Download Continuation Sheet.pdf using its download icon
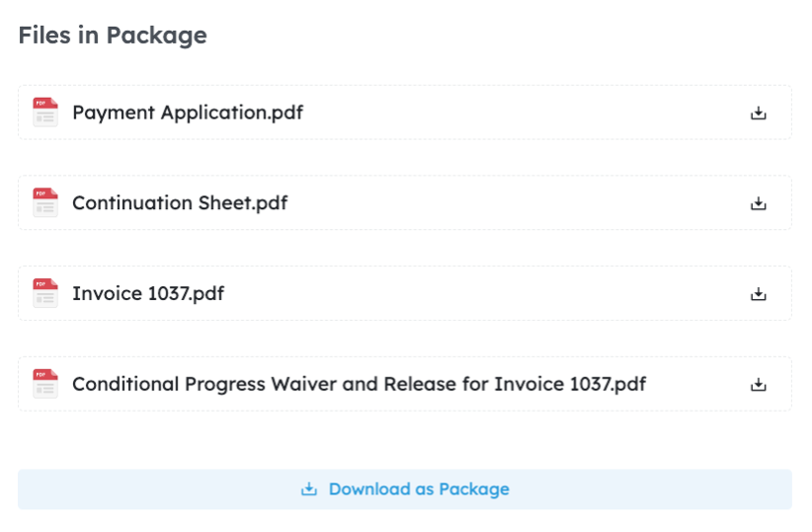The width and height of the screenshot is (812, 532). pos(759,203)
